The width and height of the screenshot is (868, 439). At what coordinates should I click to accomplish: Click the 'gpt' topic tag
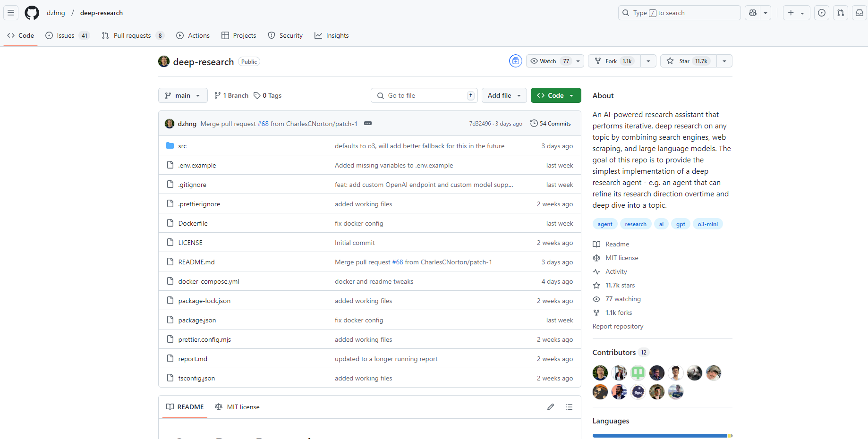coord(681,224)
